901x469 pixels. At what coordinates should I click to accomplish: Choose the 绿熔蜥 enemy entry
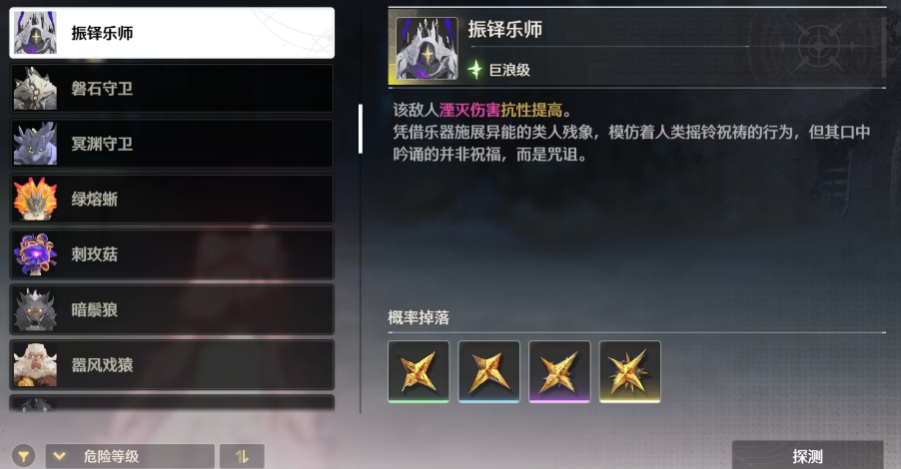(x=172, y=199)
